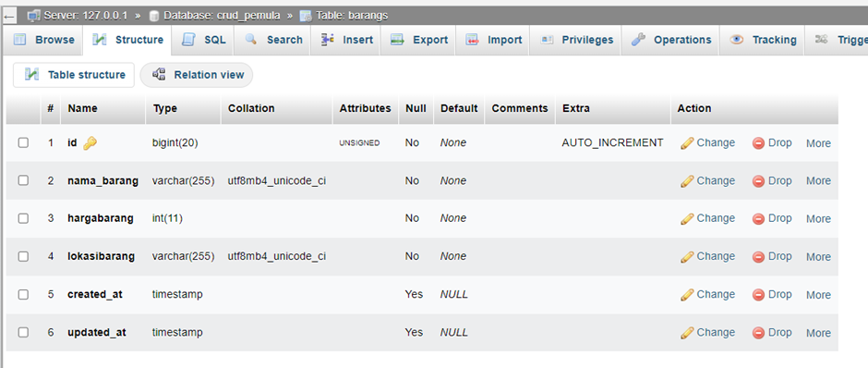Viewport: 868px width, 368px height.
Task: Click pencil icon in the updated_at row
Action: pos(687,333)
